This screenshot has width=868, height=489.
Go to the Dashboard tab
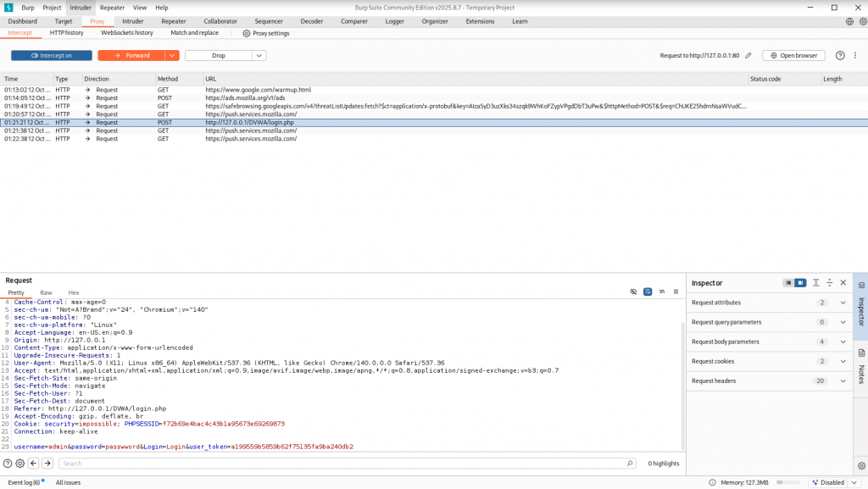[23, 21]
